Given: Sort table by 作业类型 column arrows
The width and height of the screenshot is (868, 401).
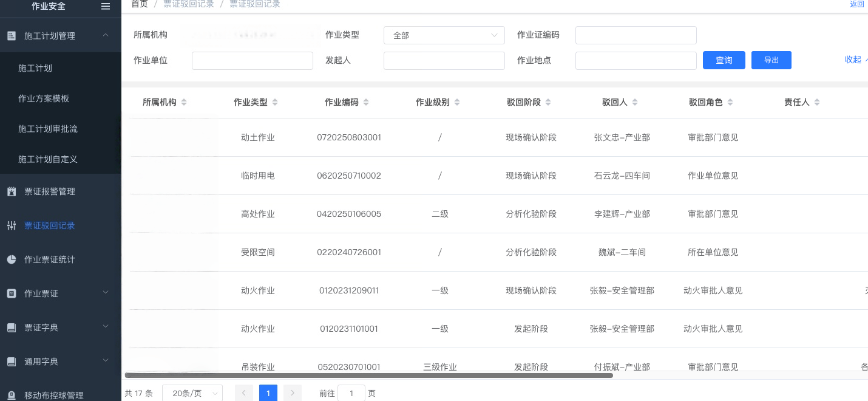Looking at the screenshot, I should point(275,103).
